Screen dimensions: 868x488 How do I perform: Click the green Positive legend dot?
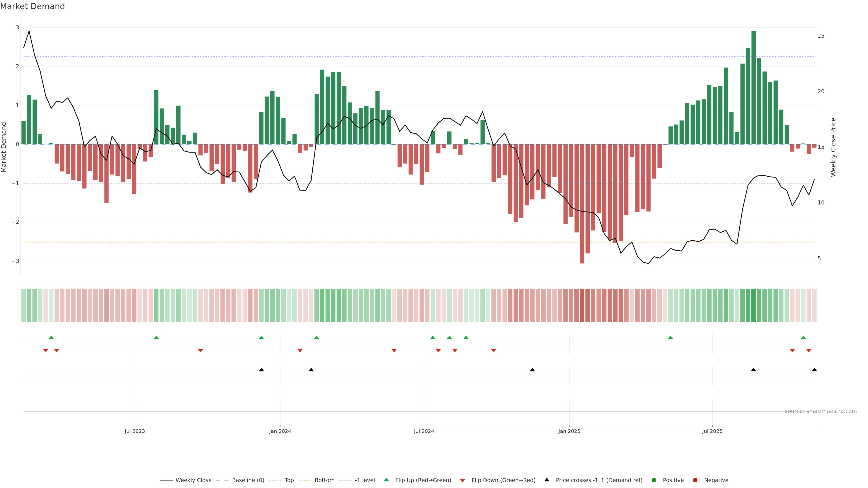(x=654, y=480)
